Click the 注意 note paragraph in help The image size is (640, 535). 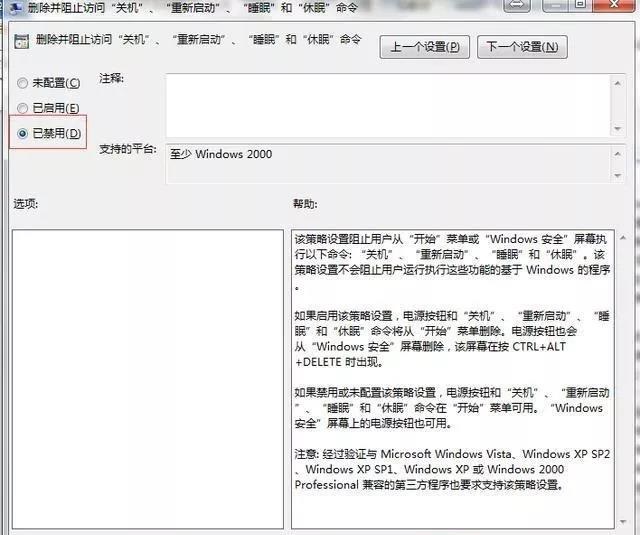tap(452, 469)
